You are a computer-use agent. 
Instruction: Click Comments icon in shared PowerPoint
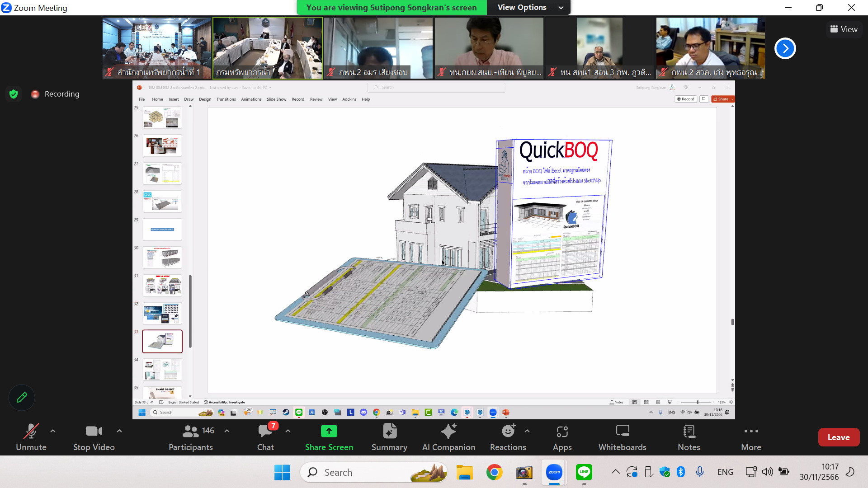coord(704,99)
